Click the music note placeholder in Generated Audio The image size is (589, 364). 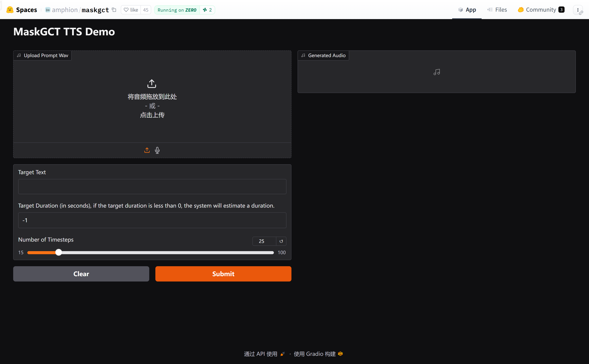(437, 72)
